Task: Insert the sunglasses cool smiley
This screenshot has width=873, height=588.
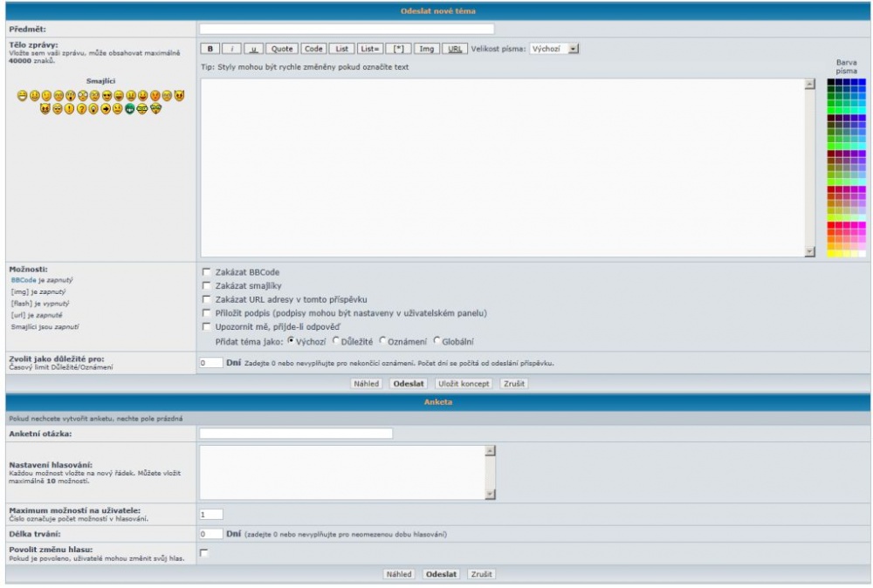Action: tap(107, 95)
